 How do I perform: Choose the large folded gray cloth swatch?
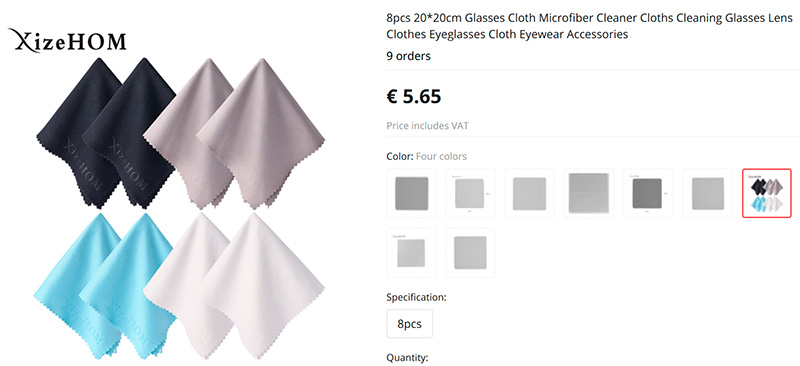click(589, 193)
